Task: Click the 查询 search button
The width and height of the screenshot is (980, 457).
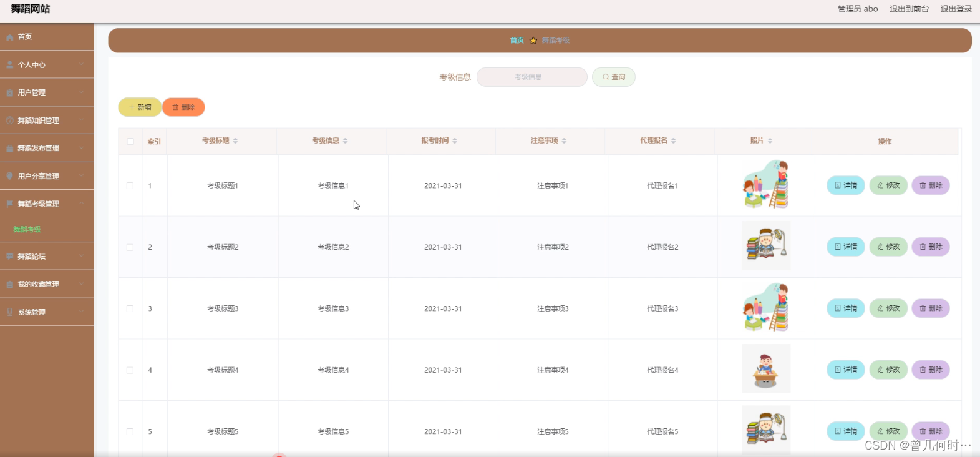Action: click(x=614, y=77)
